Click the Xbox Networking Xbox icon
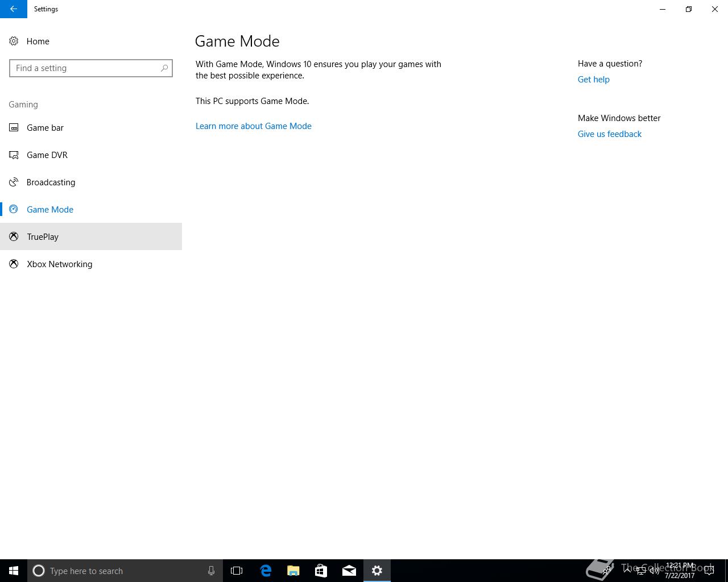Image resolution: width=728 pixels, height=582 pixels. (x=14, y=264)
